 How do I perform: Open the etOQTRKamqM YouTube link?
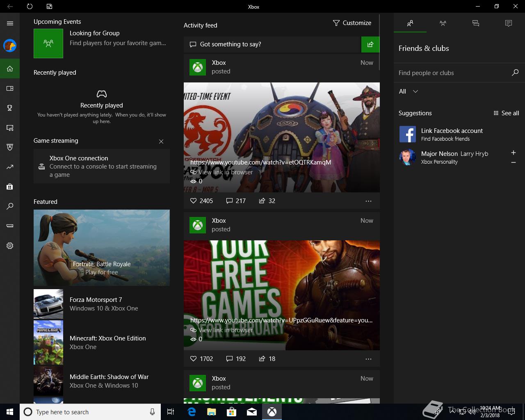260,162
